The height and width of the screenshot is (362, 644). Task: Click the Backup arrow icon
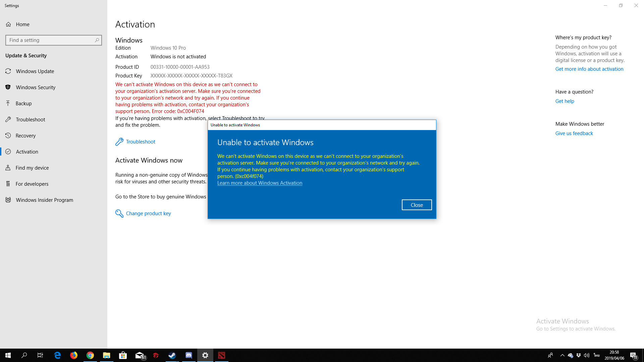point(8,103)
